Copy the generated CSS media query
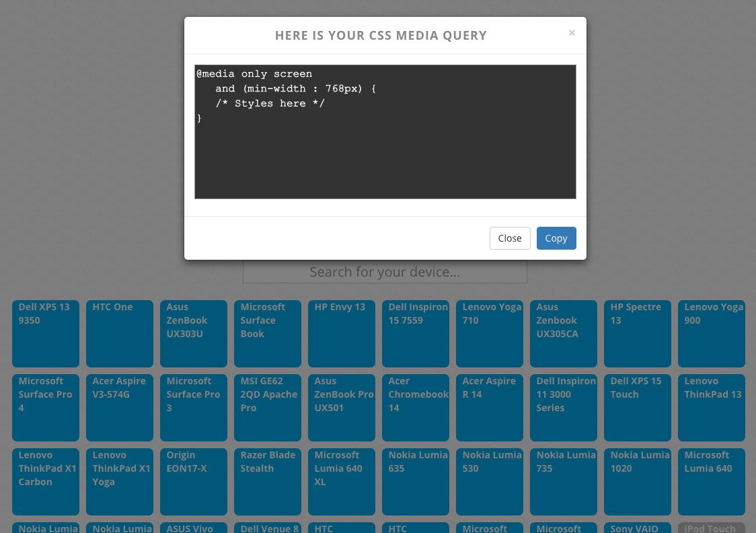 556,238
